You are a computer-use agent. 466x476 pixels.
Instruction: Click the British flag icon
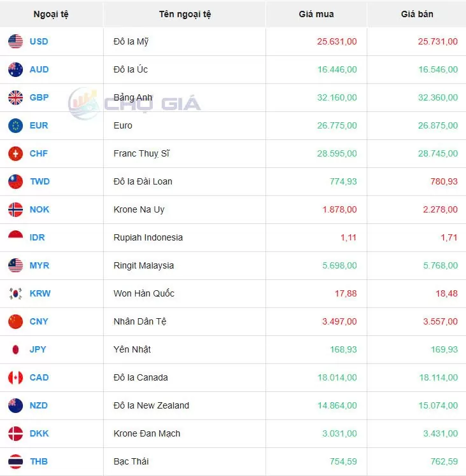tap(16, 98)
